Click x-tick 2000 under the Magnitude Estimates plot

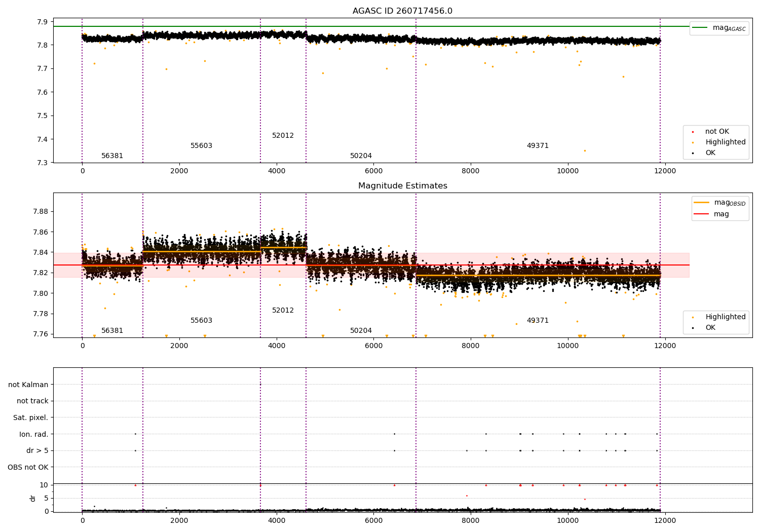coord(179,346)
